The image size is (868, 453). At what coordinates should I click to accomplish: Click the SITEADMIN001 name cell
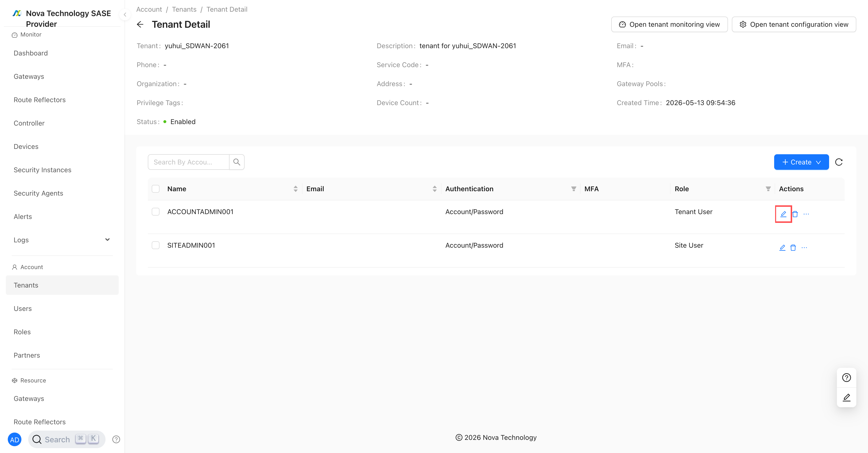point(191,245)
